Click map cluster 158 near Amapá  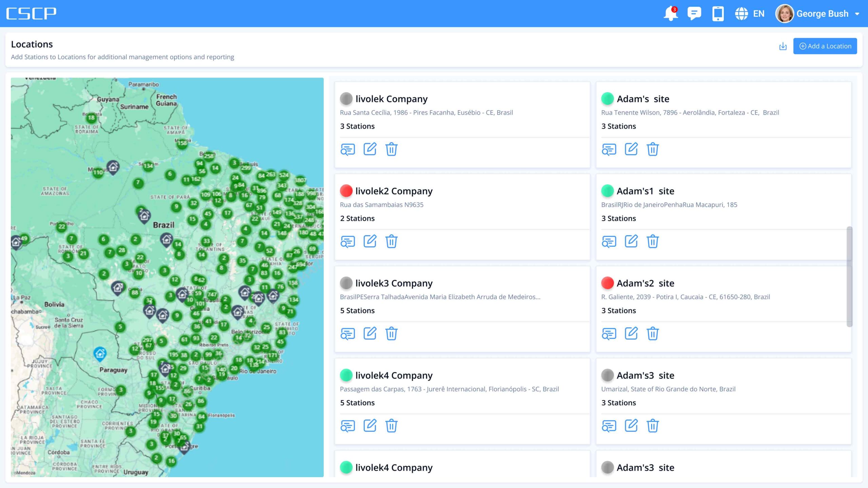(x=182, y=143)
